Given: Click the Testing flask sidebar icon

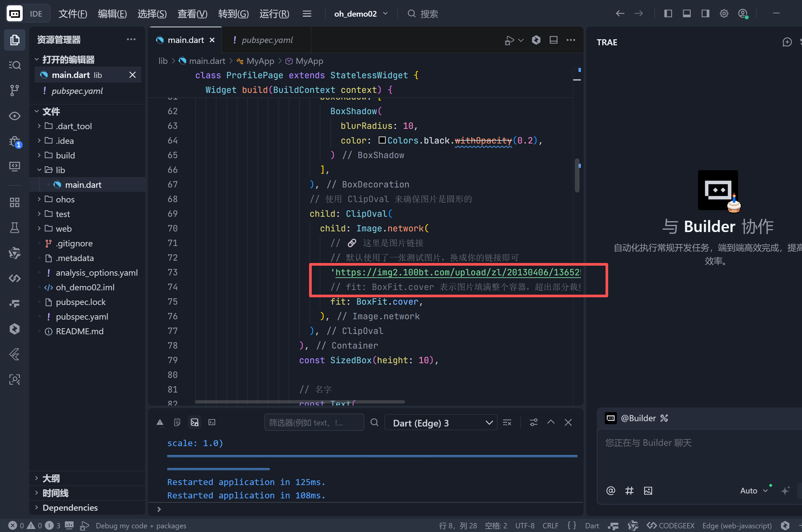Looking at the screenshot, I should coord(14,228).
